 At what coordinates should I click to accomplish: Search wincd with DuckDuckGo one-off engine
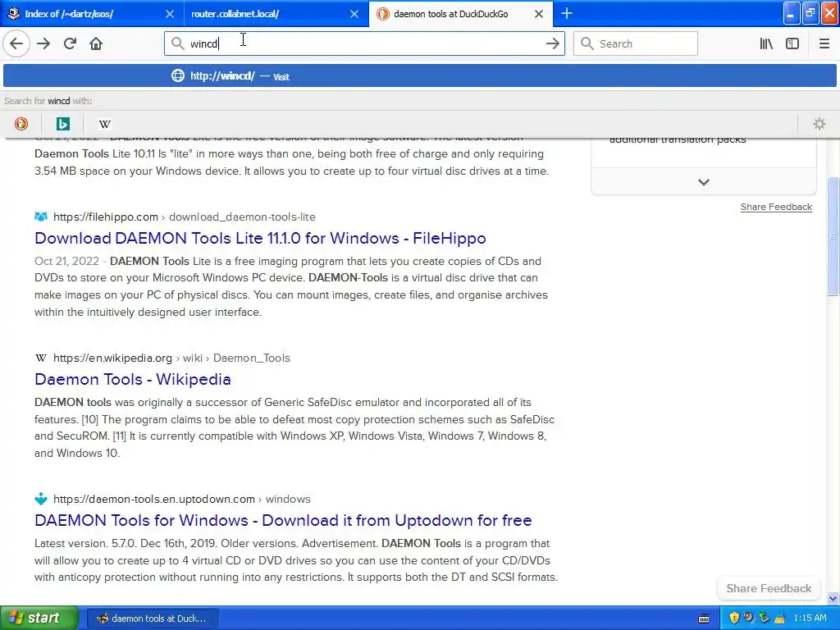(x=21, y=124)
